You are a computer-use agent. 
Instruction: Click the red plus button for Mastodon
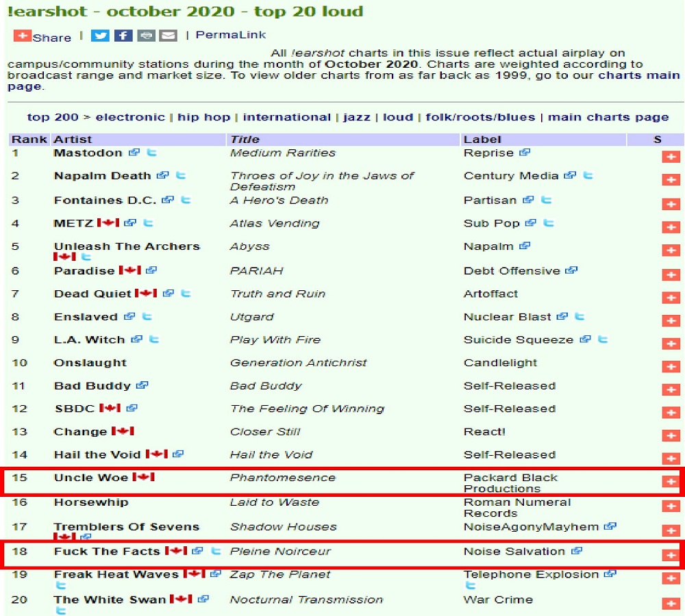670,157
